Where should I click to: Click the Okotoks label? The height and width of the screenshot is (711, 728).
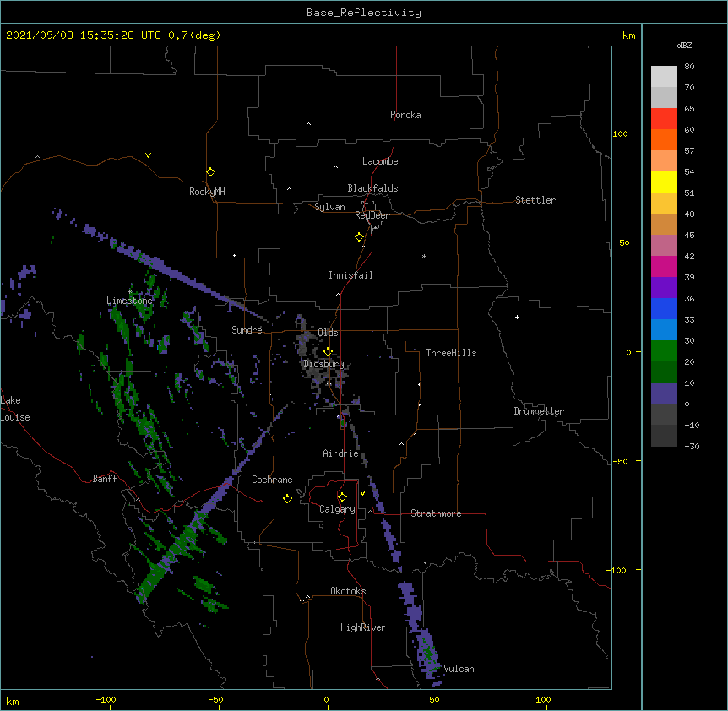click(x=348, y=591)
